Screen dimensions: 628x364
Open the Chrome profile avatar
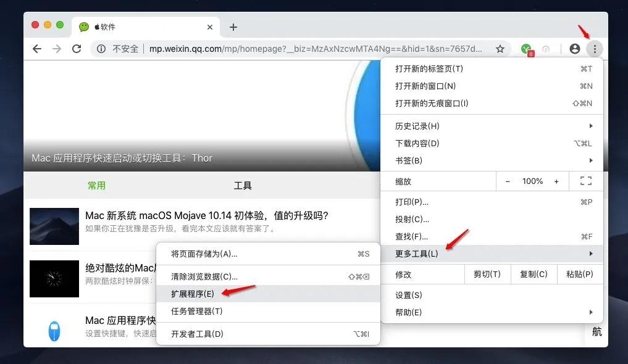point(575,49)
